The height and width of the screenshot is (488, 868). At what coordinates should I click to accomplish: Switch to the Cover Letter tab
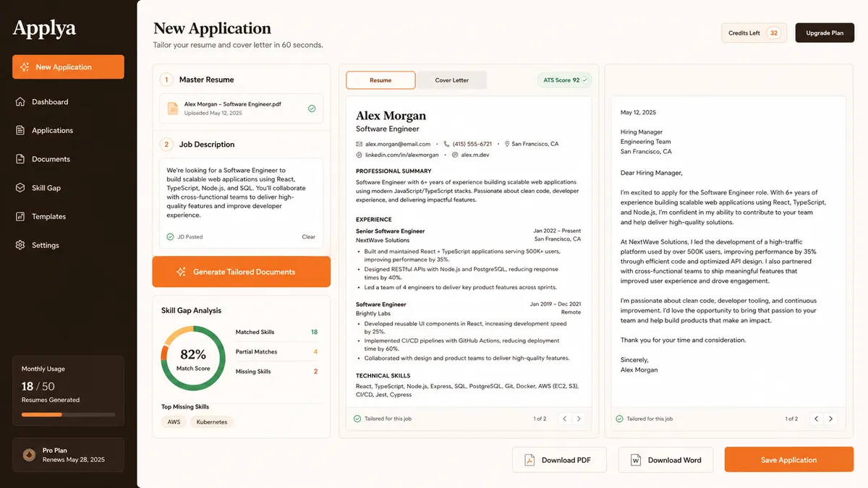coord(451,80)
